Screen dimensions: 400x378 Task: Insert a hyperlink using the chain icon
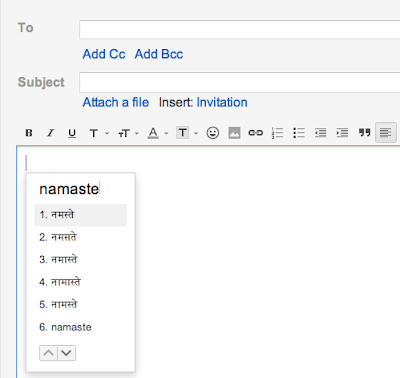click(x=256, y=133)
